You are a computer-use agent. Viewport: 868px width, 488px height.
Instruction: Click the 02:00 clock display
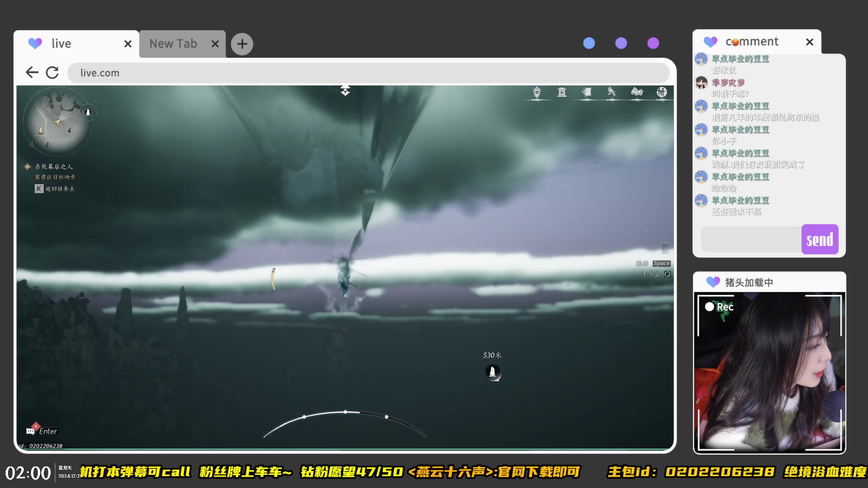28,473
